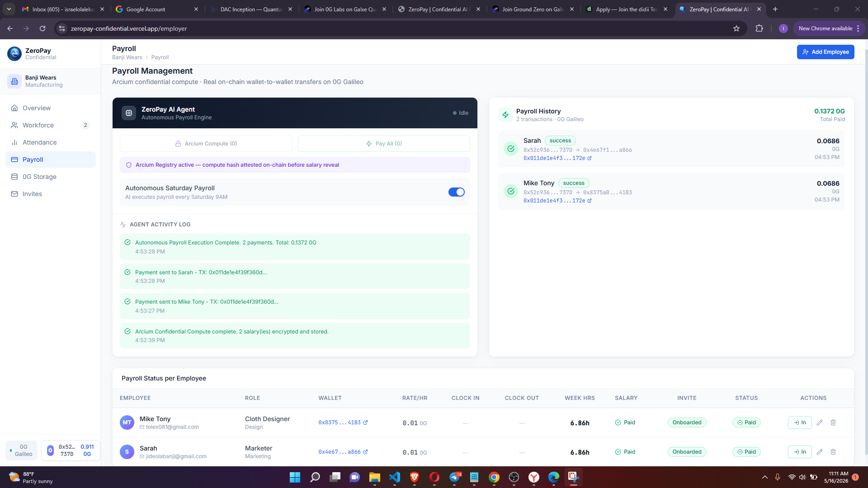Click Mike Tony's MT avatar
Screen dimensions: 868x488
pyautogui.click(x=127, y=422)
